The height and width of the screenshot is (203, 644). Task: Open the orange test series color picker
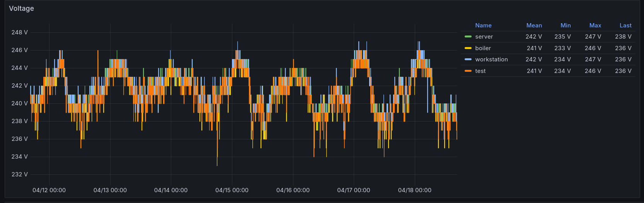coord(468,71)
